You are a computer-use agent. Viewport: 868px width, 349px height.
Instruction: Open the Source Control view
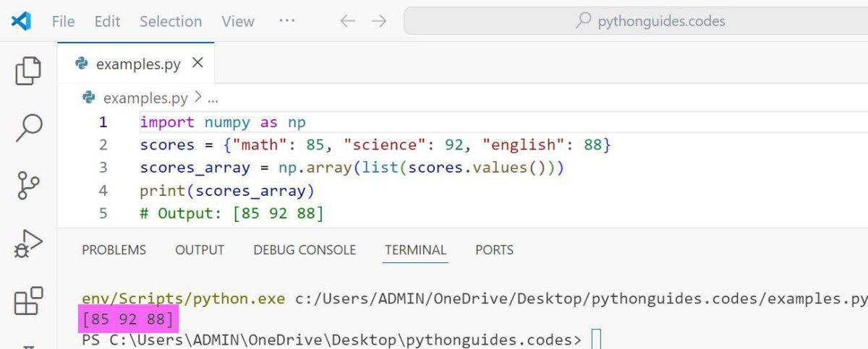tap(28, 186)
